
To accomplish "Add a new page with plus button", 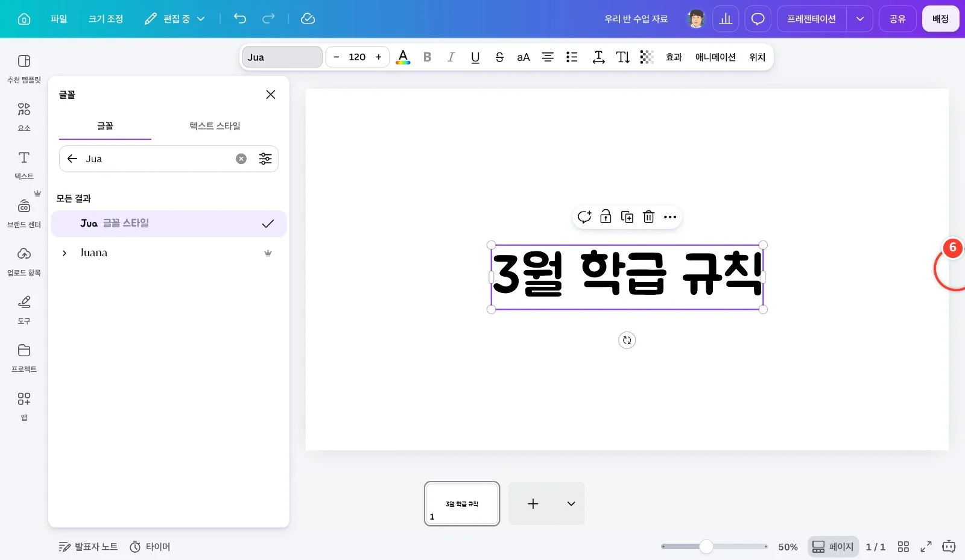I will click(x=533, y=504).
